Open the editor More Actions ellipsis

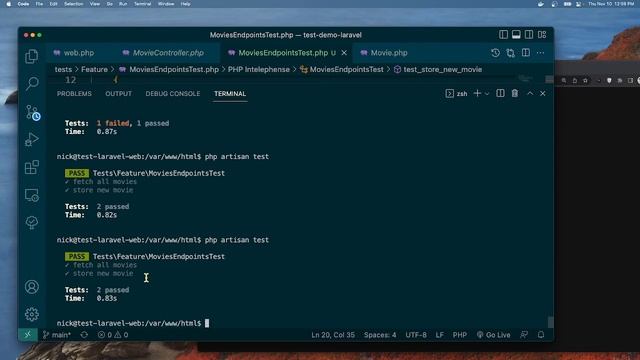point(540,53)
